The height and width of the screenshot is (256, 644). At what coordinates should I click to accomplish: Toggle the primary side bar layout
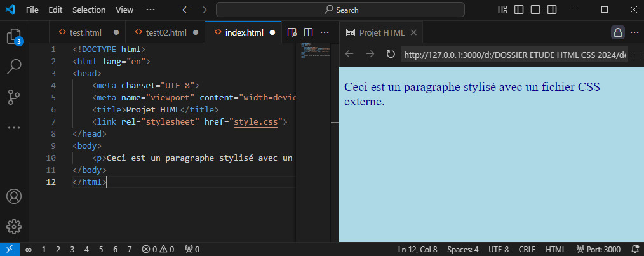pyautogui.click(x=520, y=10)
